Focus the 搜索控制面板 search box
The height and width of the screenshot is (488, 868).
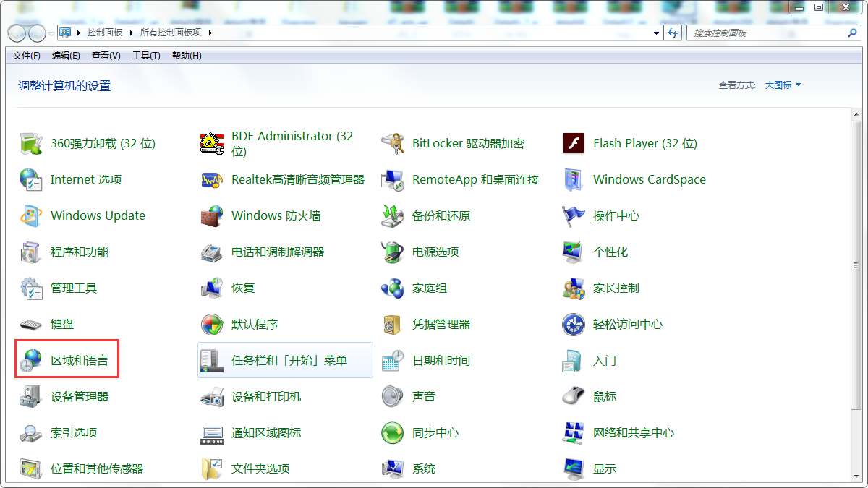point(773,33)
